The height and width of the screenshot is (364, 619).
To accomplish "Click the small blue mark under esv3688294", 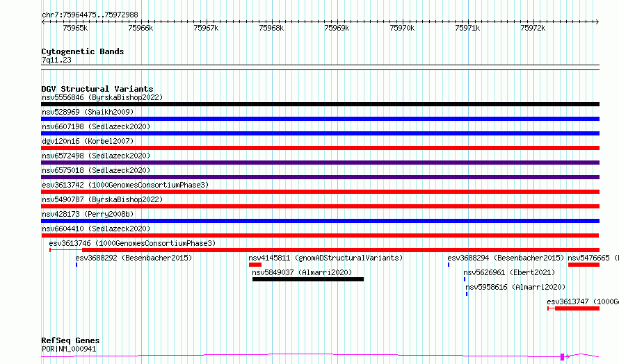I will point(449,265).
